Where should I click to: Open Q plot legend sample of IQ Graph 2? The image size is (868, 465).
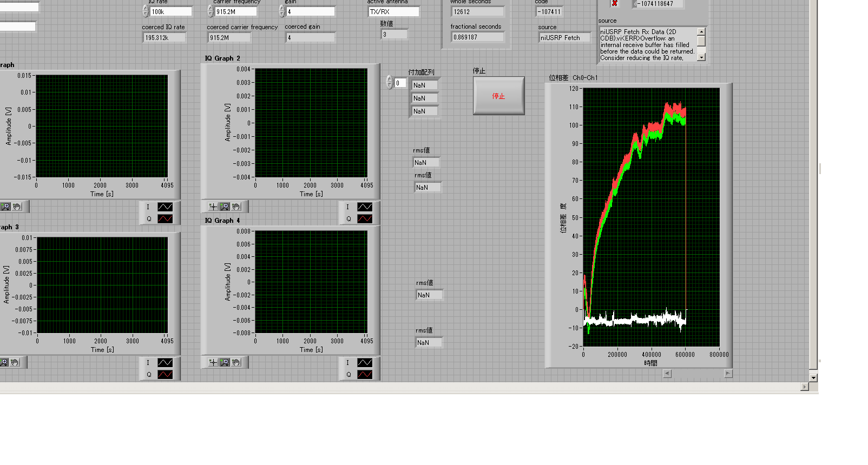(365, 219)
